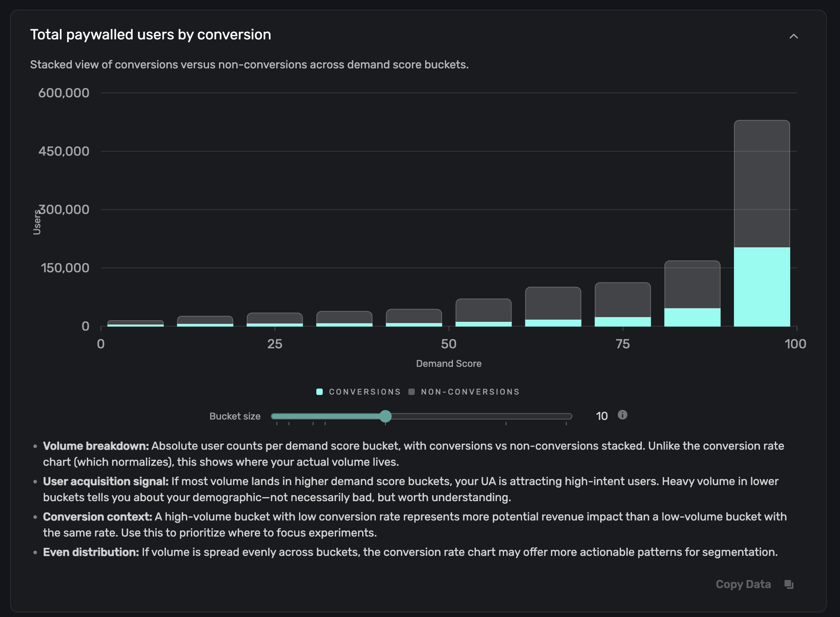Viewport: 840px width, 617px height.
Task: Click the Total paywalled users title
Action: tap(150, 35)
